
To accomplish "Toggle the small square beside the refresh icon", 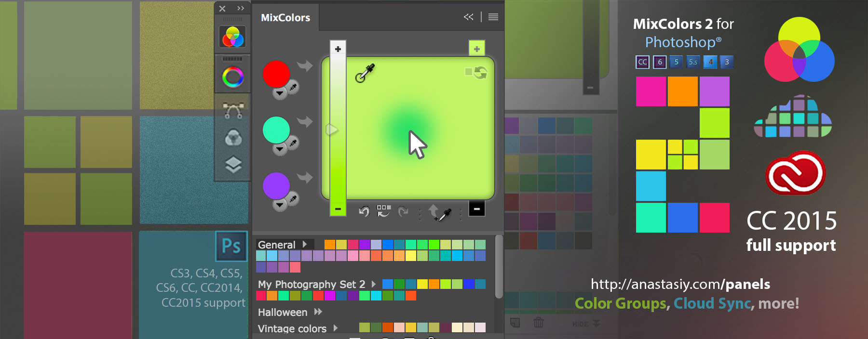I will pos(468,72).
